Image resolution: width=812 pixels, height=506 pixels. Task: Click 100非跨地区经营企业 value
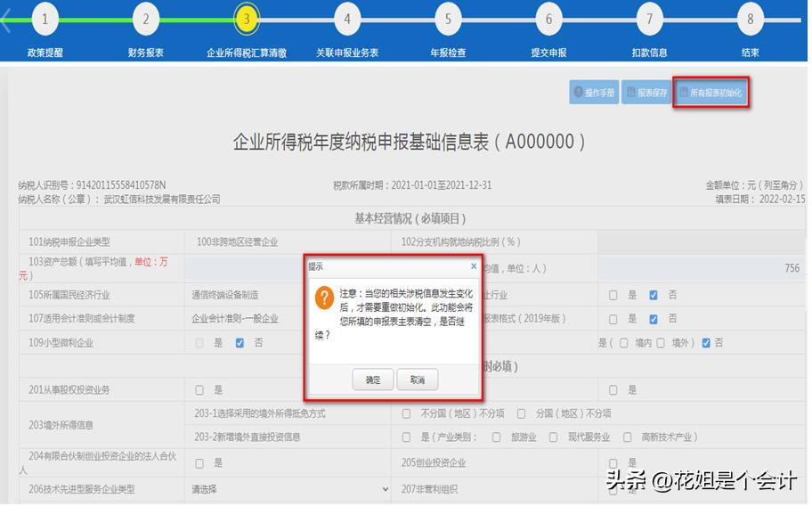pos(237,242)
